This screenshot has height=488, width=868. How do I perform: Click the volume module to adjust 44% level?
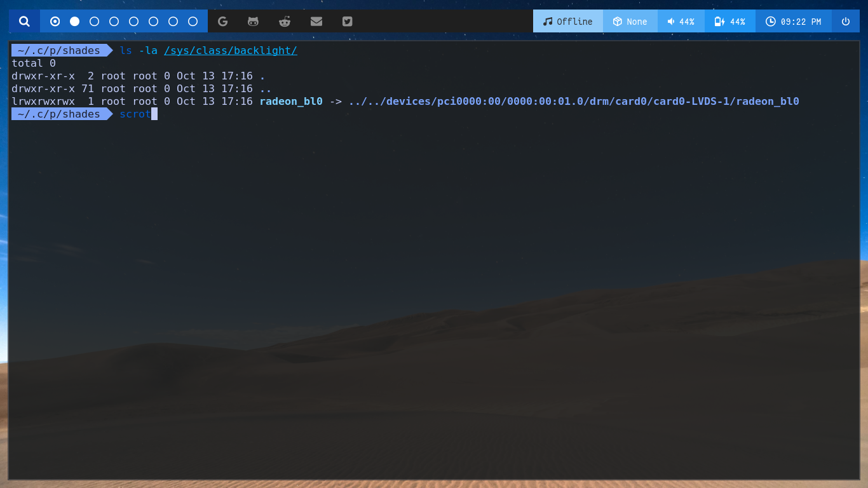pyautogui.click(x=681, y=21)
